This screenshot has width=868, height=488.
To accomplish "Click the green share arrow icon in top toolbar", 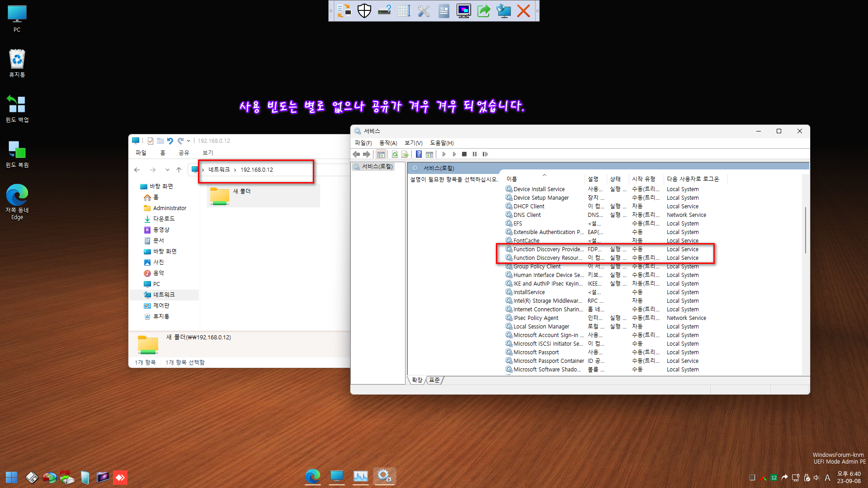I will click(484, 10).
